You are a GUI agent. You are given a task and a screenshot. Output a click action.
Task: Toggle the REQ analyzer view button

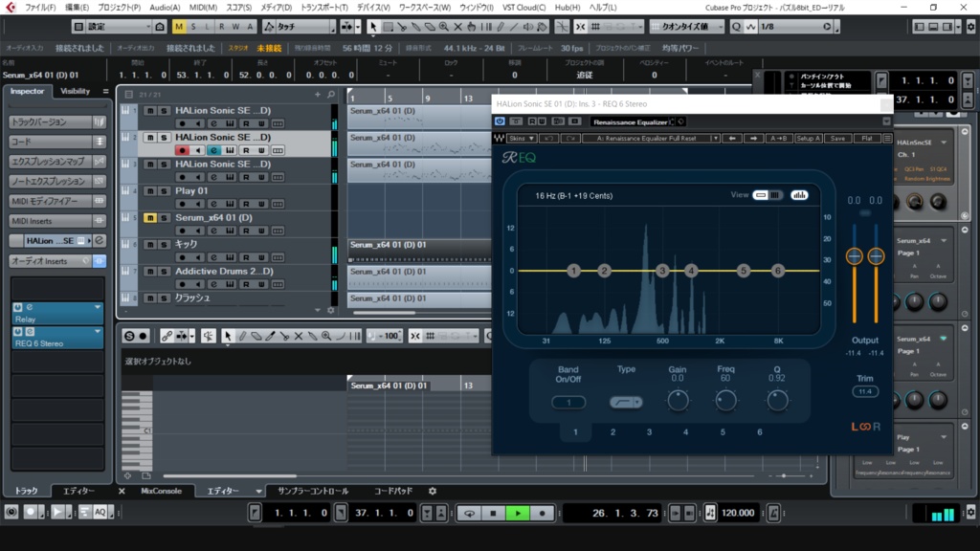[x=799, y=195]
